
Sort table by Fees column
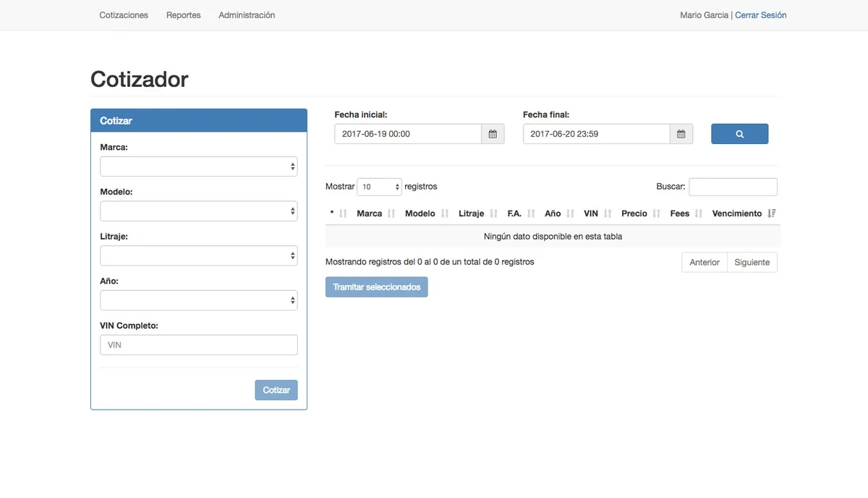coord(687,214)
